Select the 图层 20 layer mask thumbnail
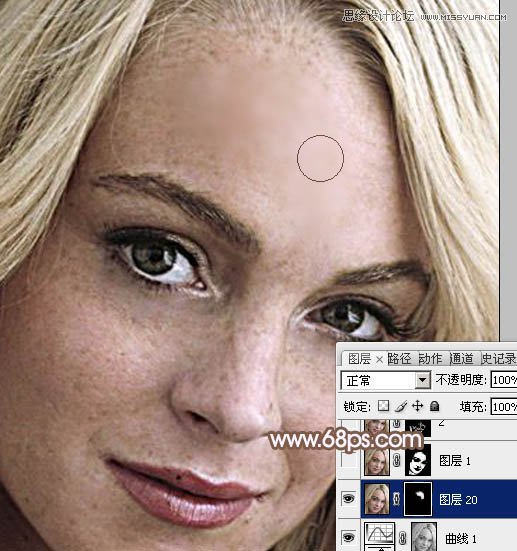The image size is (517, 551). (418, 499)
